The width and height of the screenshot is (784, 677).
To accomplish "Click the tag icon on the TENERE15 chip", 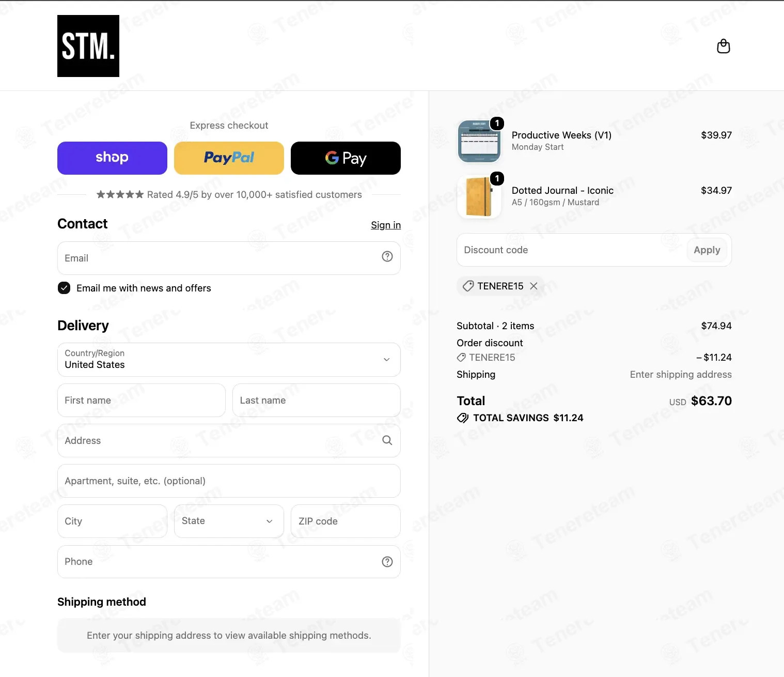I will point(468,286).
